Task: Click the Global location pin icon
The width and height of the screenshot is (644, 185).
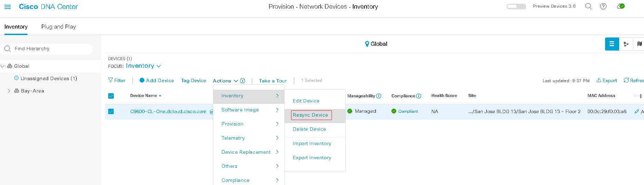Action: click(x=367, y=44)
